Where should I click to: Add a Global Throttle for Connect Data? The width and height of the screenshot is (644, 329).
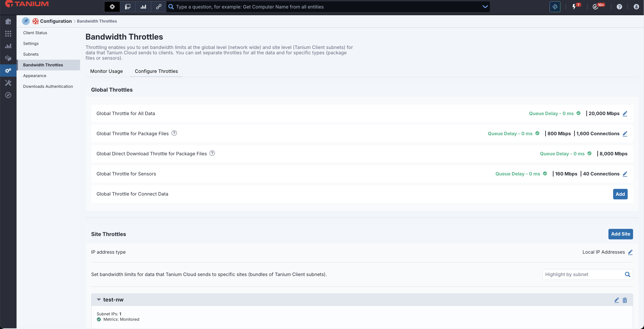pyautogui.click(x=620, y=194)
